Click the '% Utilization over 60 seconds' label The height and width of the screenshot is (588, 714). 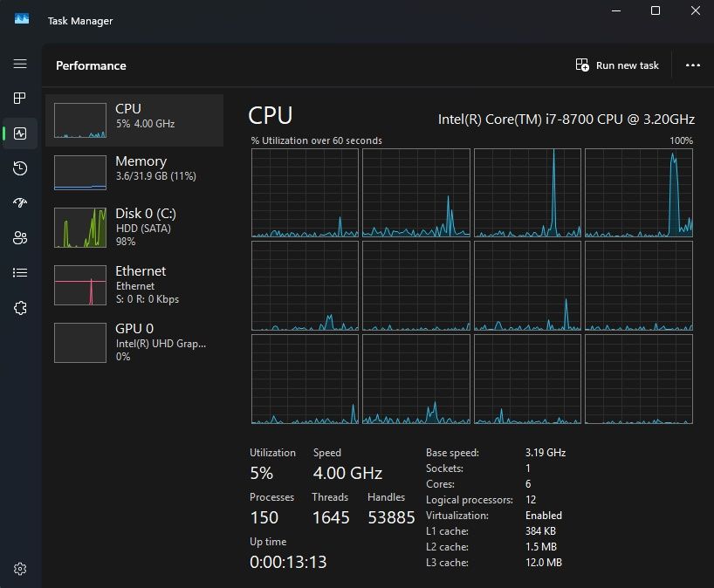coord(317,140)
